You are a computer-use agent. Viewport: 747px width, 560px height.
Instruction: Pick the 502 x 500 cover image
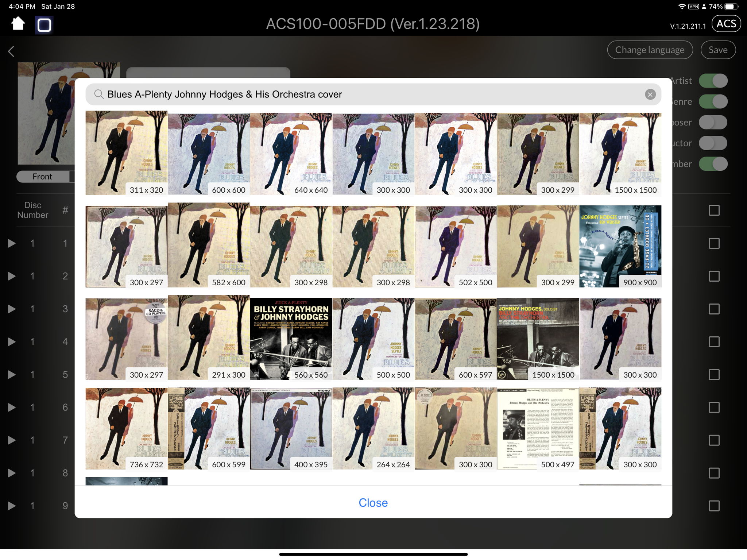pyautogui.click(x=456, y=246)
